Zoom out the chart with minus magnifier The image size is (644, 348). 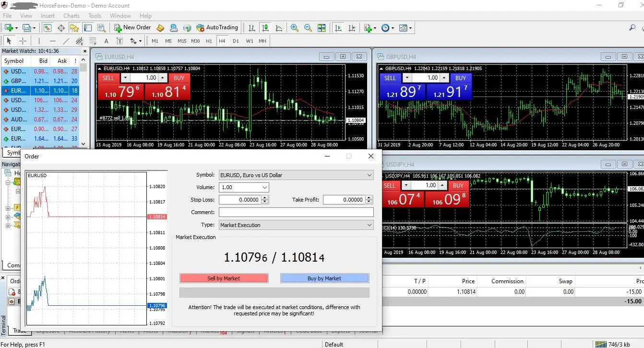[308, 28]
